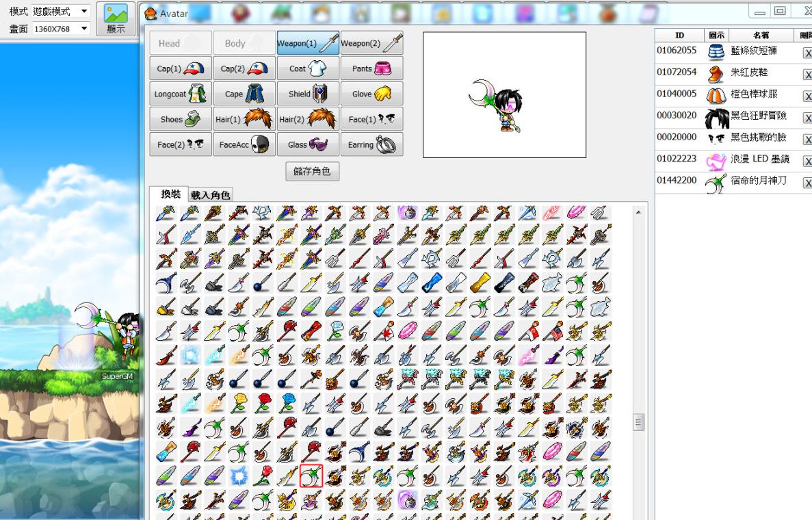812x520 pixels.
Task: Click the avatar character preview image
Action: click(495, 106)
